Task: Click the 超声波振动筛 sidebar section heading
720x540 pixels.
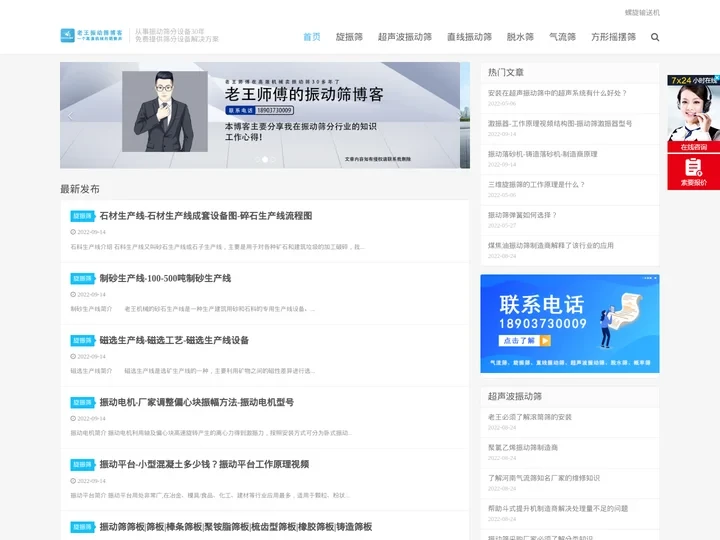Action: click(x=515, y=396)
